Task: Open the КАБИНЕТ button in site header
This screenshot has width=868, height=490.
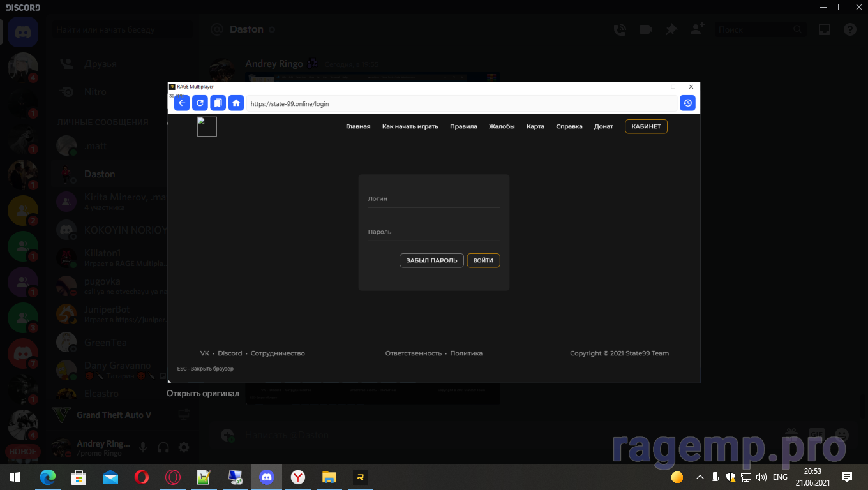Action: pos(646,126)
